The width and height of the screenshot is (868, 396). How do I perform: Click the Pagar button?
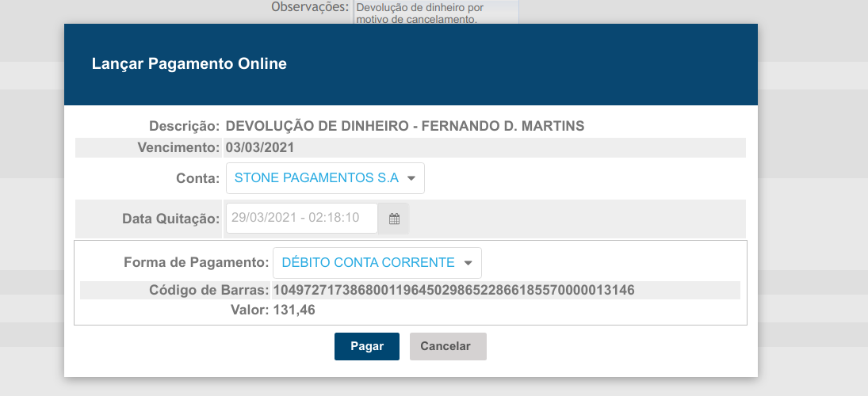click(x=366, y=346)
